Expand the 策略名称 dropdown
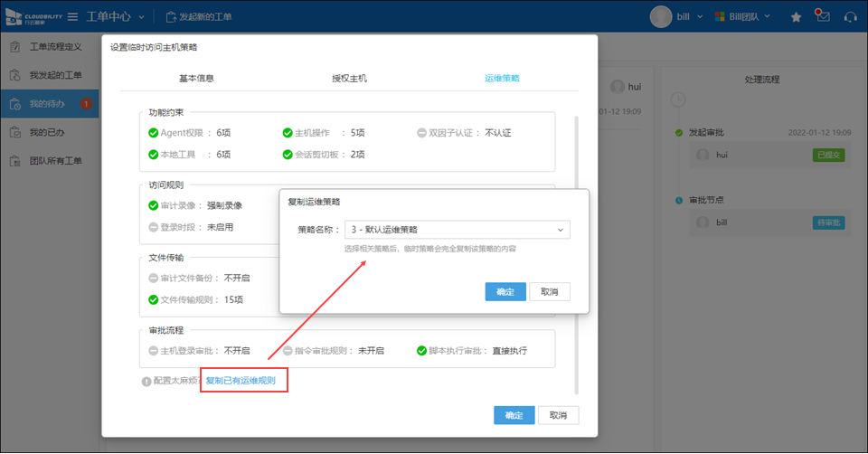868x454 pixels. (457, 230)
